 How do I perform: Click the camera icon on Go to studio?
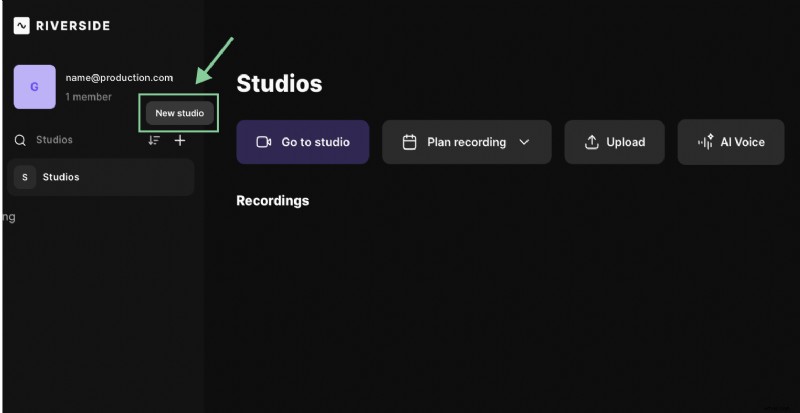point(264,142)
